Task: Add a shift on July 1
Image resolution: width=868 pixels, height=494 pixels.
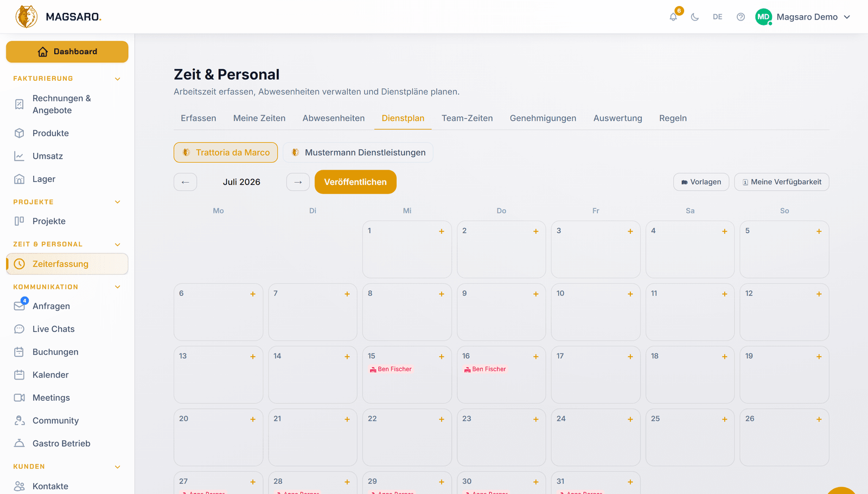Action: (x=442, y=232)
